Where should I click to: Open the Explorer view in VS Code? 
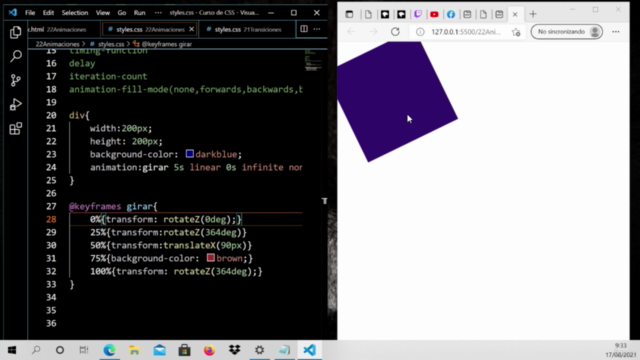click(x=16, y=32)
